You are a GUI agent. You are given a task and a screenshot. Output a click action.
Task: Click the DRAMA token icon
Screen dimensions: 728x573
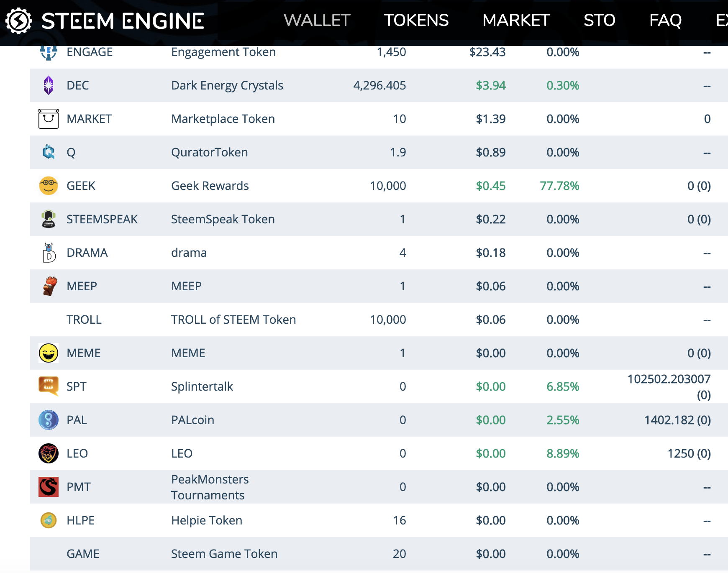click(x=49, y=253)
